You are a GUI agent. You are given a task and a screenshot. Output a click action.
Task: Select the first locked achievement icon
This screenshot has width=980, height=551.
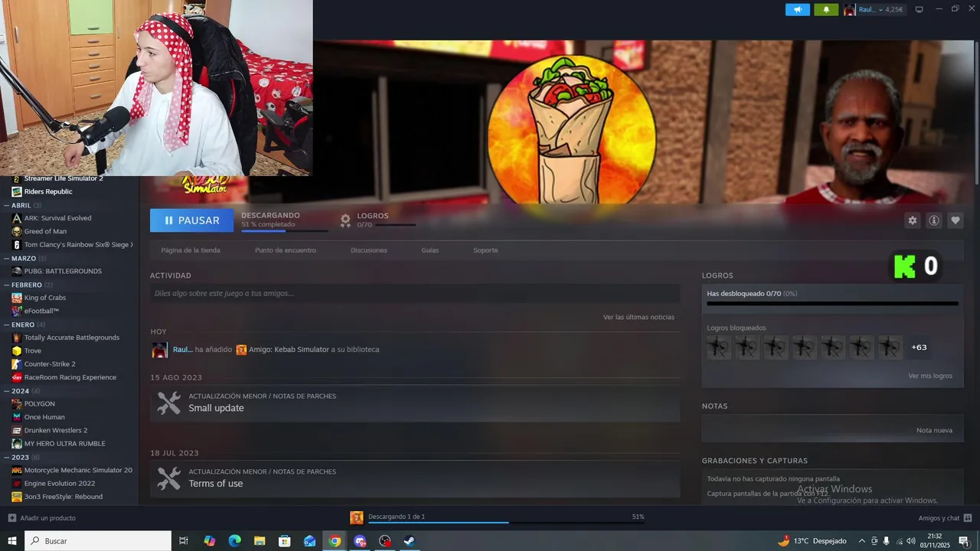[x=718, y=347]
